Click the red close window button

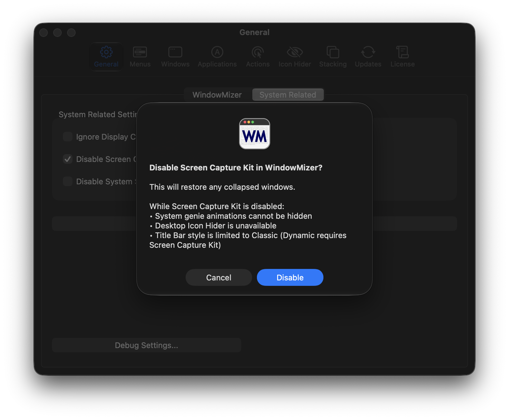[44, 33]
